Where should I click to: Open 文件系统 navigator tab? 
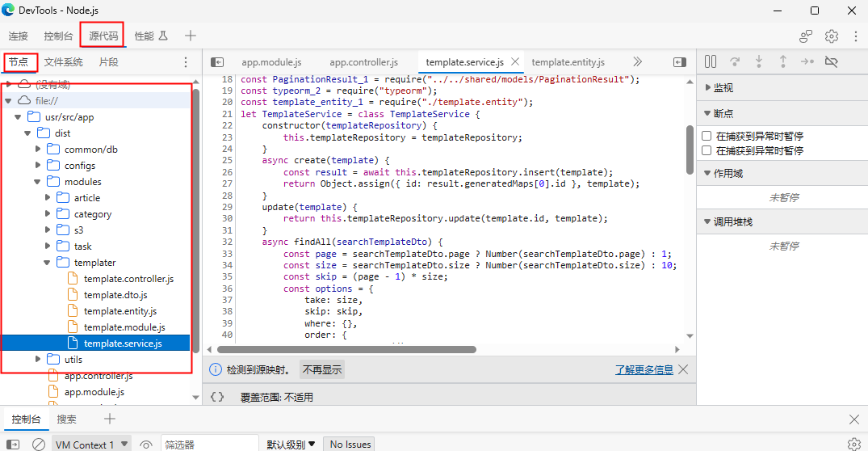click(x=64, y=62)
